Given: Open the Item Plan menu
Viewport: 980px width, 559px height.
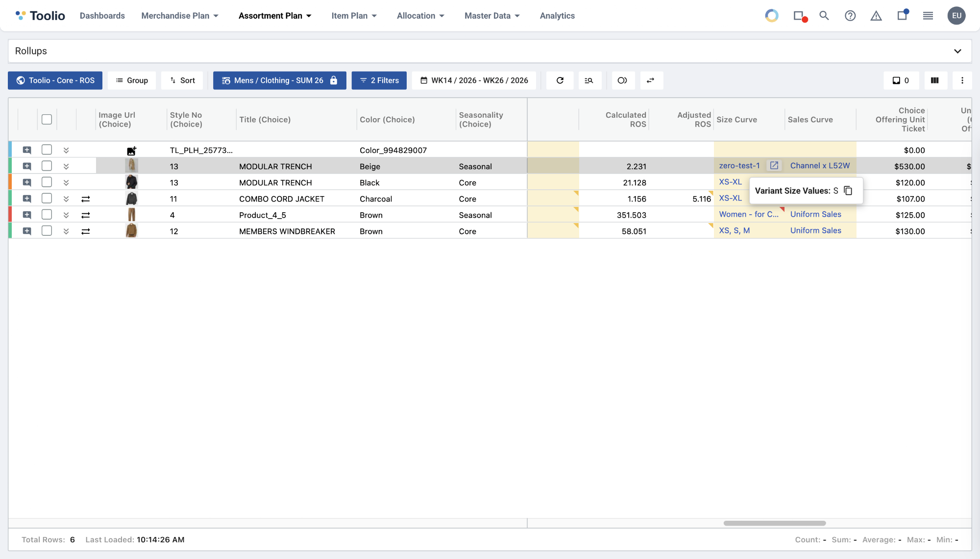Looking at the screenshot, I should tap(354, 16).
